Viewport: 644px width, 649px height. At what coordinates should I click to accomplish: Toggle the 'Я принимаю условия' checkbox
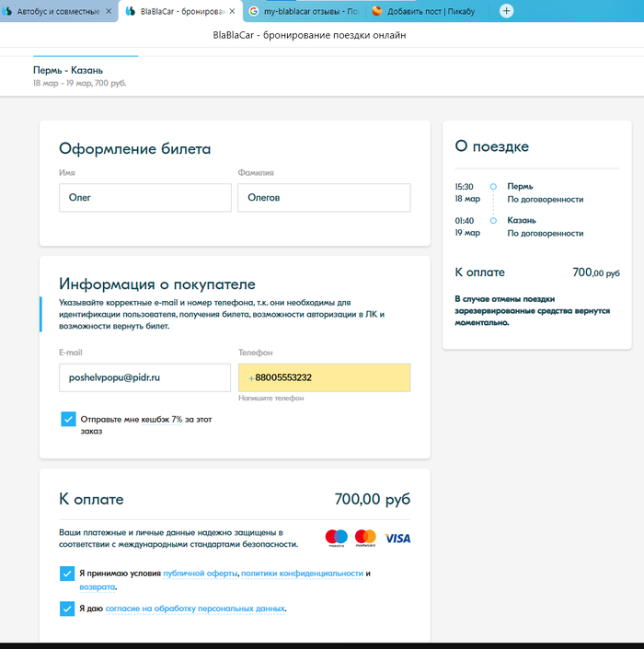point(67,574)
